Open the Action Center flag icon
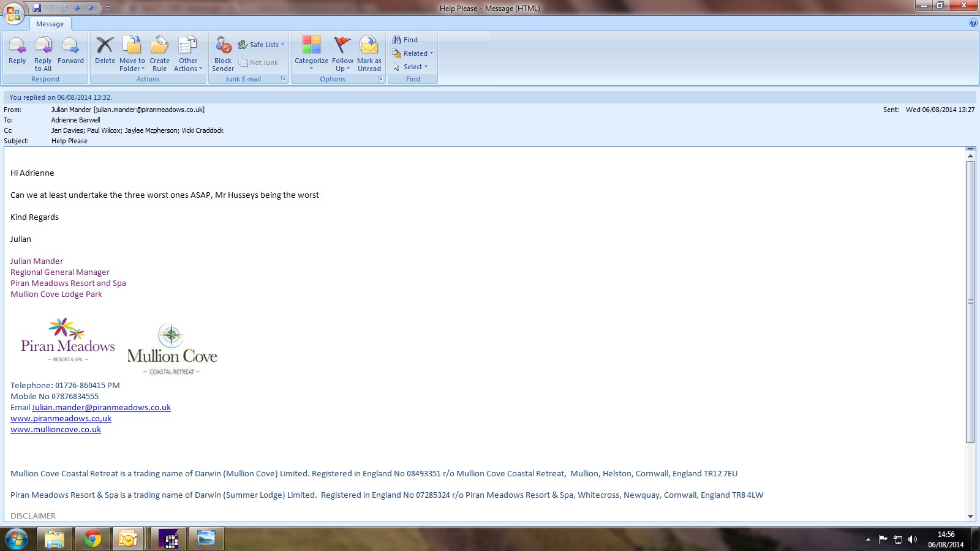The image size is (980, 551). point(883,539)
